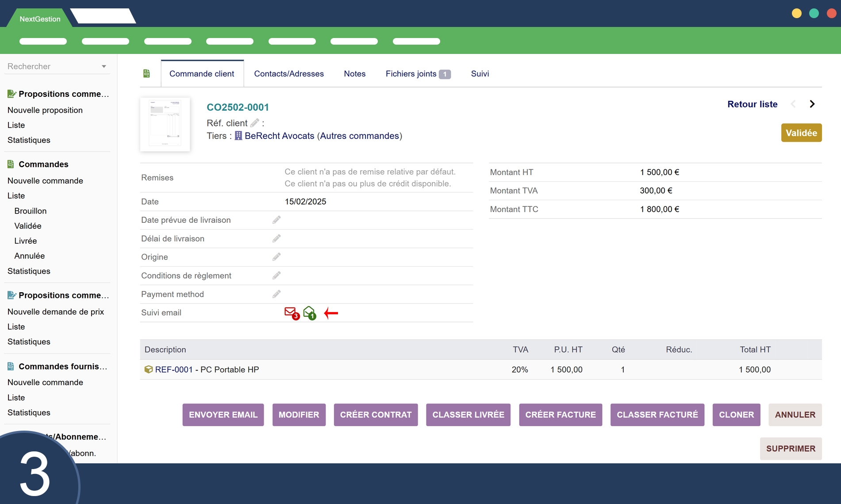Open the BeRecht Avocats third-party link
The height and width of the screenshot is (504, 841).
pyautogui.click(x=279, y=136)
